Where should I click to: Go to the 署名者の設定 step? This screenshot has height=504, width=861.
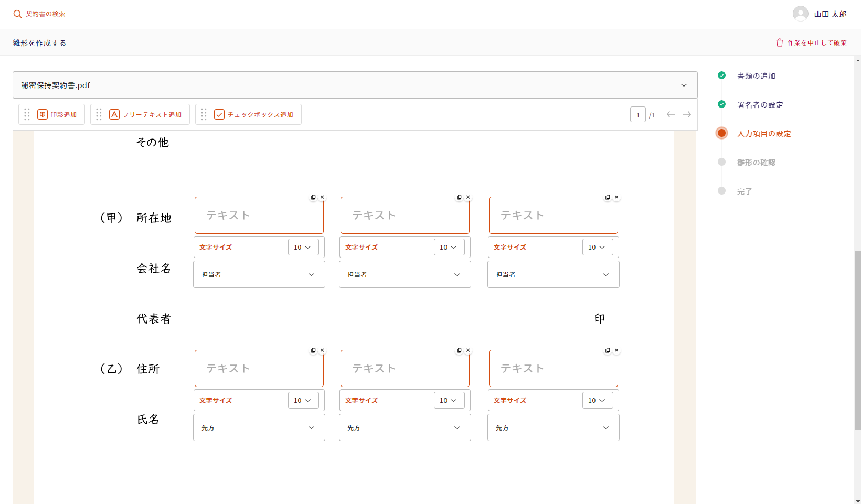click(x=760, y=105)
